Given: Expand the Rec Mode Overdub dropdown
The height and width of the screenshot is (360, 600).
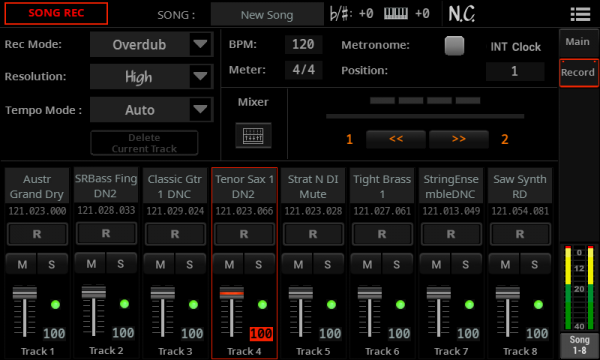Looking at the screenshot, I should coord(200,44).
